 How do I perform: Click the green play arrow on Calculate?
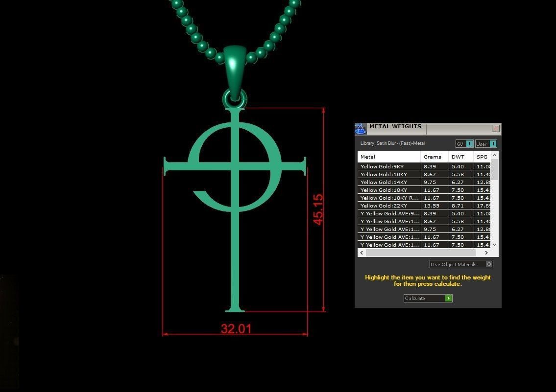pyautogui.click(x=448, y=298)
